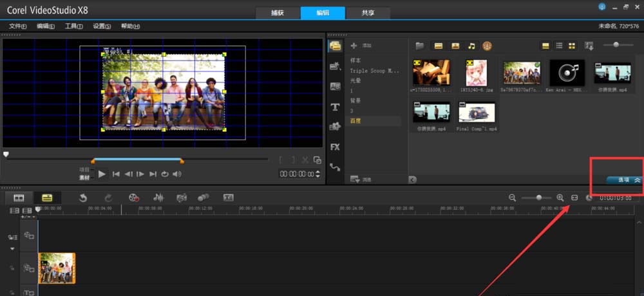Zoom in the timeline

tap(560, 198)
